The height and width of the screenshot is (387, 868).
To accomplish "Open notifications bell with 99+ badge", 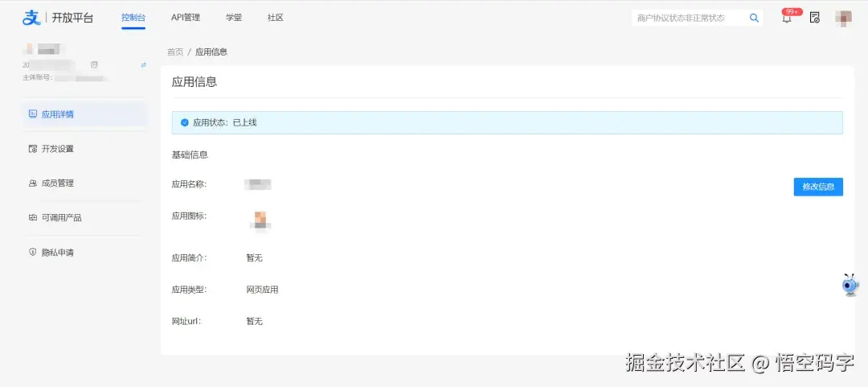I will (787, 18).
